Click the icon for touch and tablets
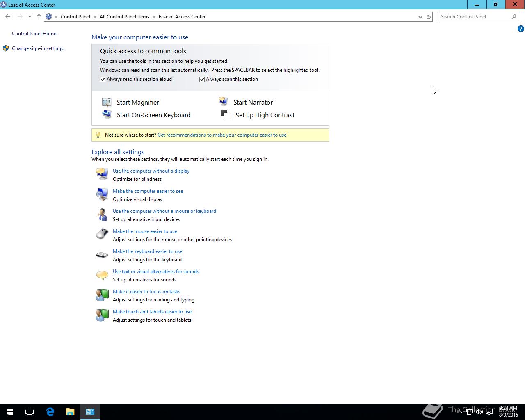525x420 pixels. tap(102, 315)
